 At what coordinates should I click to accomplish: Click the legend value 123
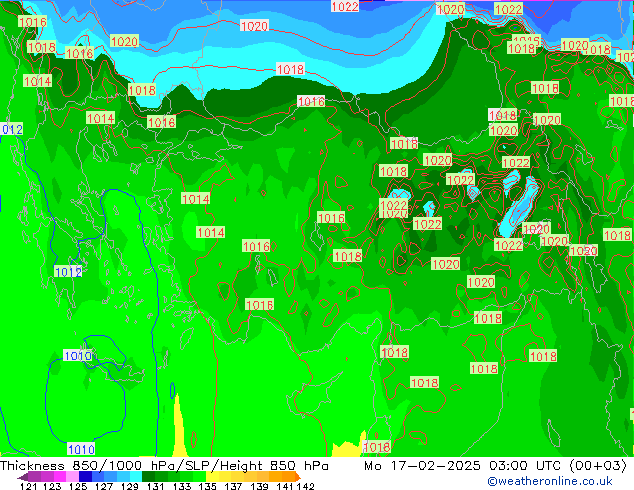(x=52, y=486)
